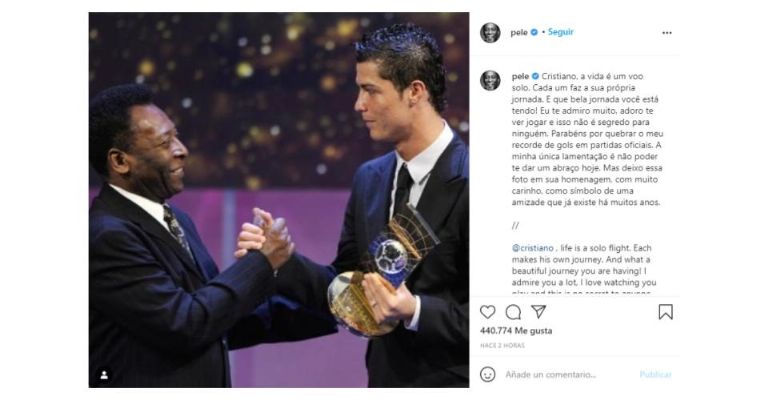Click the verified badge next to header username
This screenshot has width=768, height=400.
[x=534, y=32]
